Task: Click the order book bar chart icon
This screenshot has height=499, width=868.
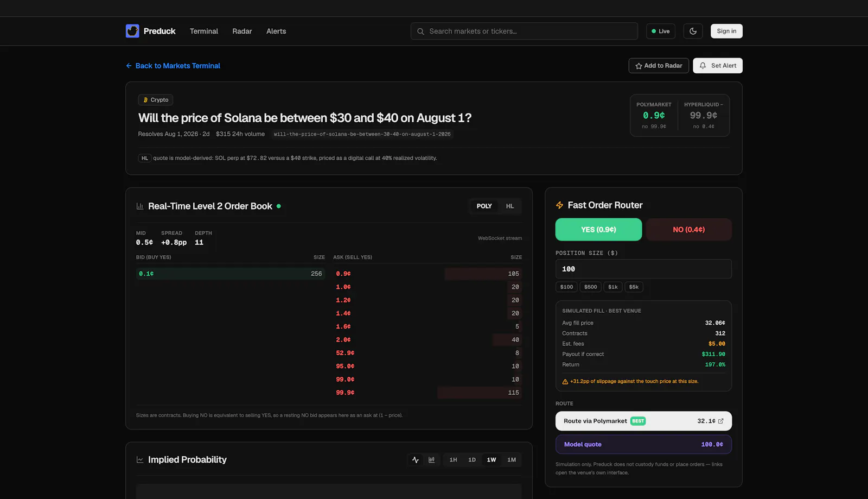Action: pyautogui.click(x=140, y=206)
